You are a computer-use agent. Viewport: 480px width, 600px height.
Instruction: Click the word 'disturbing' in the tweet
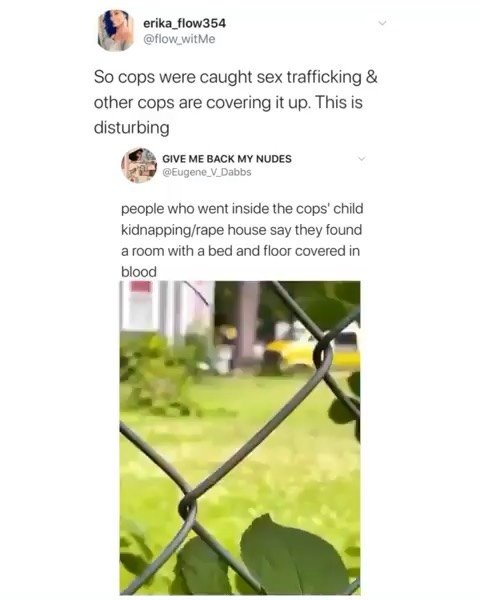point(131,127)
